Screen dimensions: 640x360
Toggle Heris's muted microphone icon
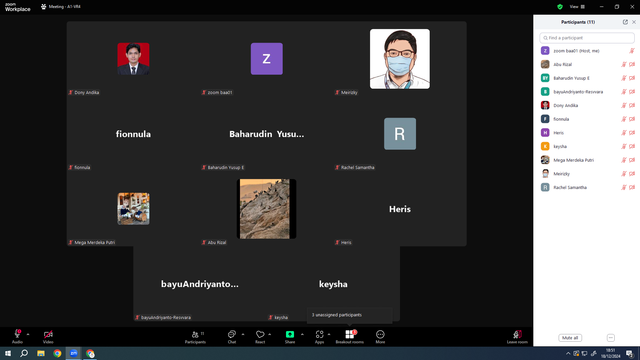pyautogui.click(x=624, y=133)
